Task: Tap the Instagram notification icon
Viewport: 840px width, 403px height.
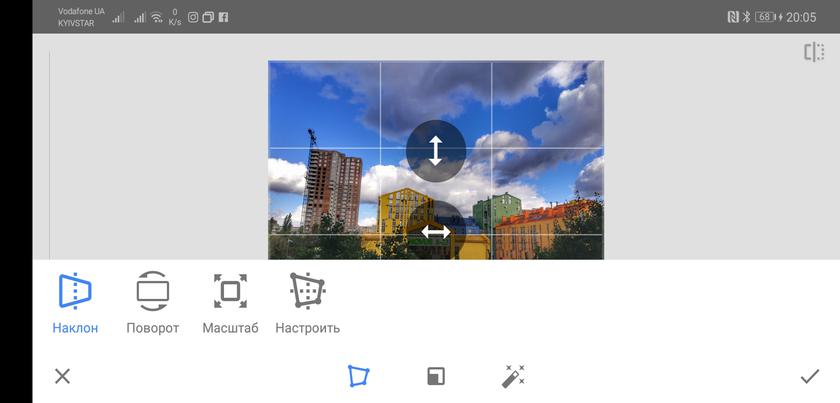Action: tap(193, 17)
